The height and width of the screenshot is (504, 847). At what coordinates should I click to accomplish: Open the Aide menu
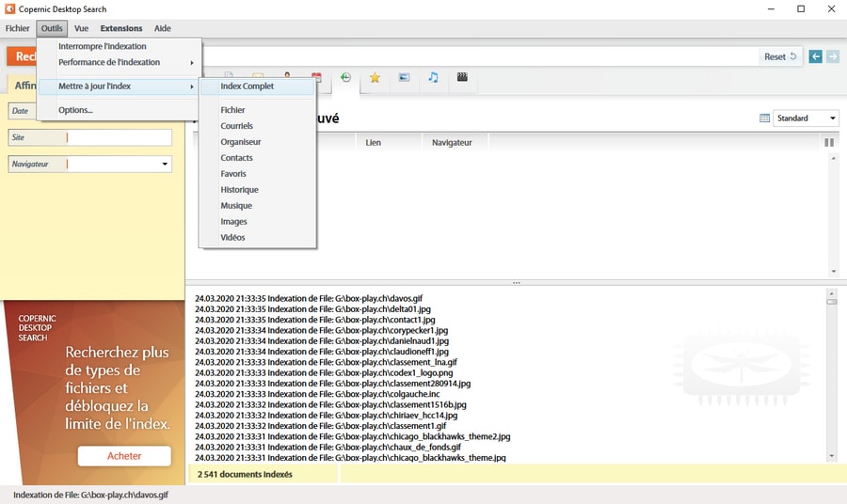[162, 28]
